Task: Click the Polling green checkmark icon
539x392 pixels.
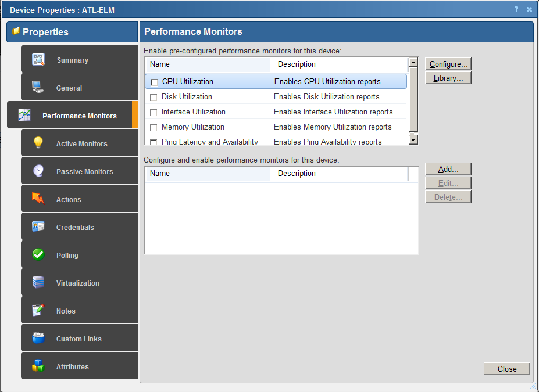Action: [x=38, y=255]
